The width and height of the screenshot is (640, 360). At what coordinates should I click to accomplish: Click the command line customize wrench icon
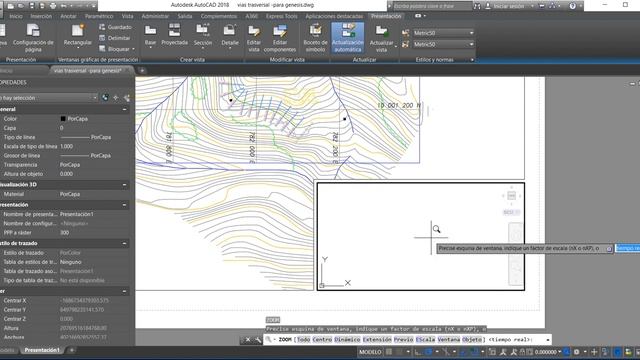(258, 340)
